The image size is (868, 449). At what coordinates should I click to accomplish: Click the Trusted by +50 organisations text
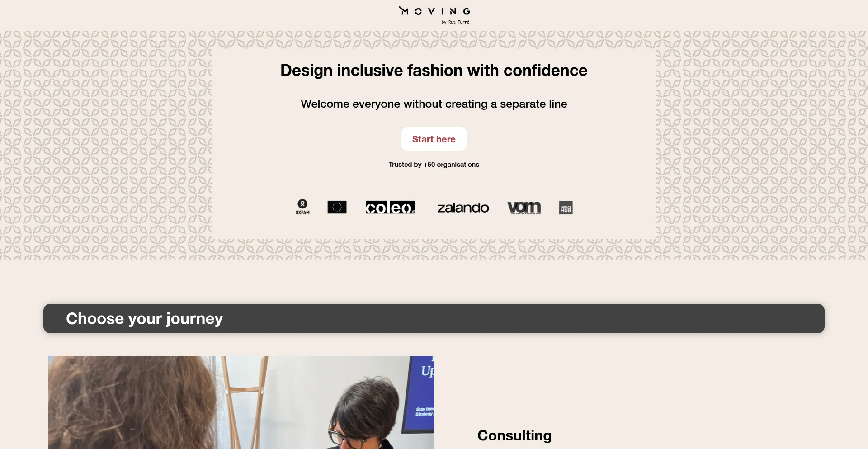point(434,165)
